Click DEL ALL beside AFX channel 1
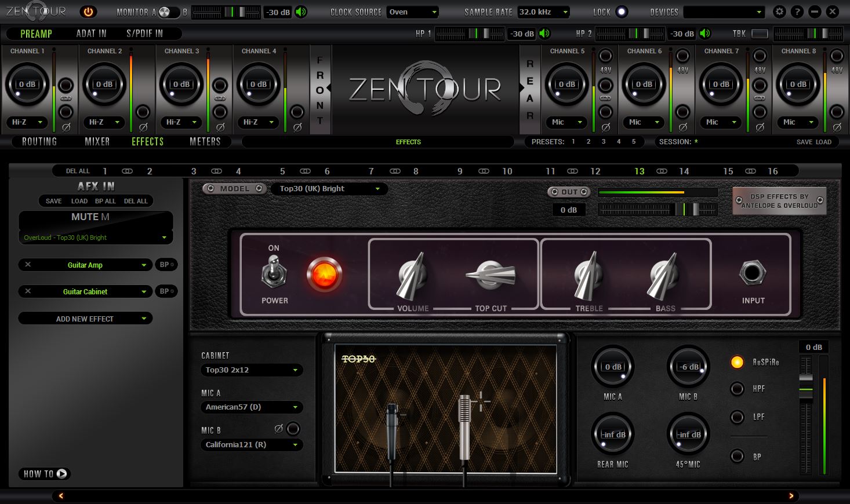This screenshot has height=504, width=850. click(x=78, y=171)
